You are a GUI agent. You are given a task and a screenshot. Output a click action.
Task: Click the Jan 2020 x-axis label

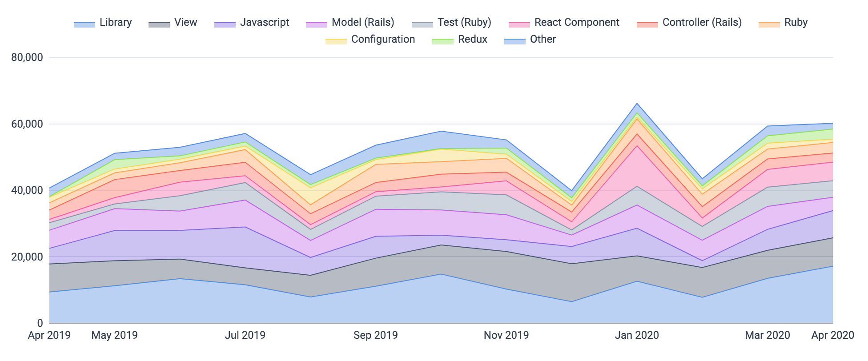click(x=637, y=335)
